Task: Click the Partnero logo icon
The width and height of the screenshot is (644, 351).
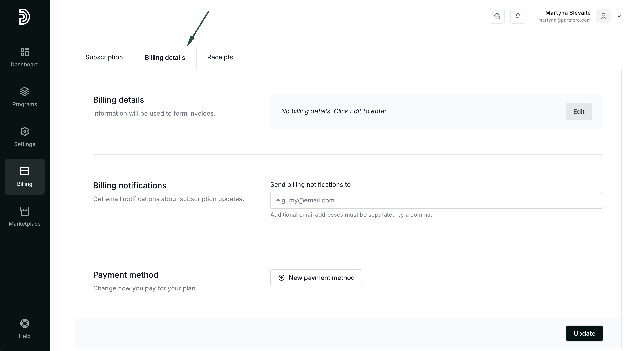Action: (25, 16)
